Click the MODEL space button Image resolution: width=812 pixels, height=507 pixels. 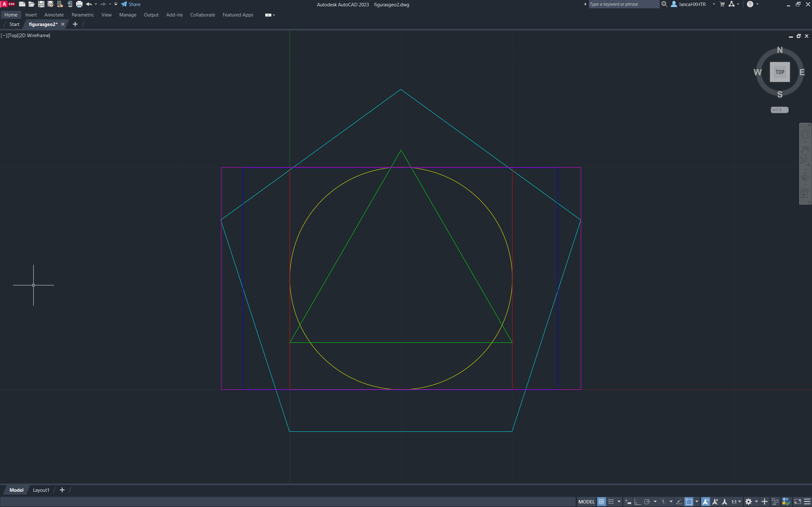pyautogui.click(x=586, y=502)
